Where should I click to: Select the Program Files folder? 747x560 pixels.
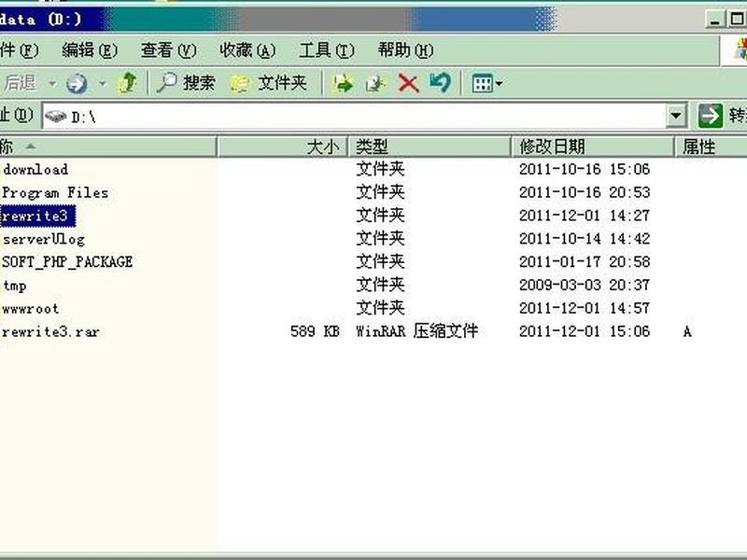point(55,193)
